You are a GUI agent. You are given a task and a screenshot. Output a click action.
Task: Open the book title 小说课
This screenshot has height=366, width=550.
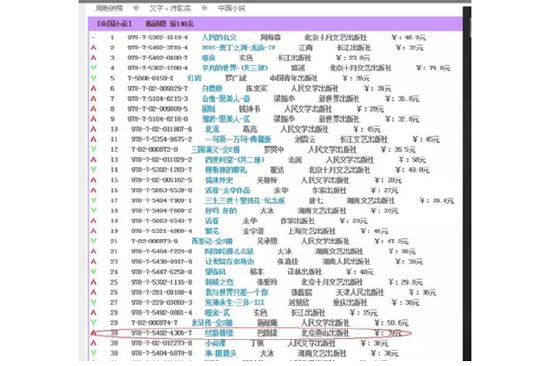216,343
